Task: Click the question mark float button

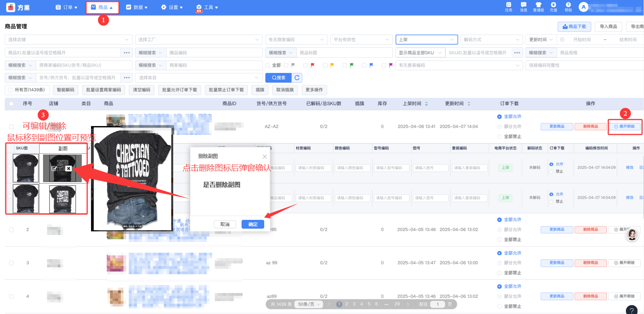Action: coord(632,311)
